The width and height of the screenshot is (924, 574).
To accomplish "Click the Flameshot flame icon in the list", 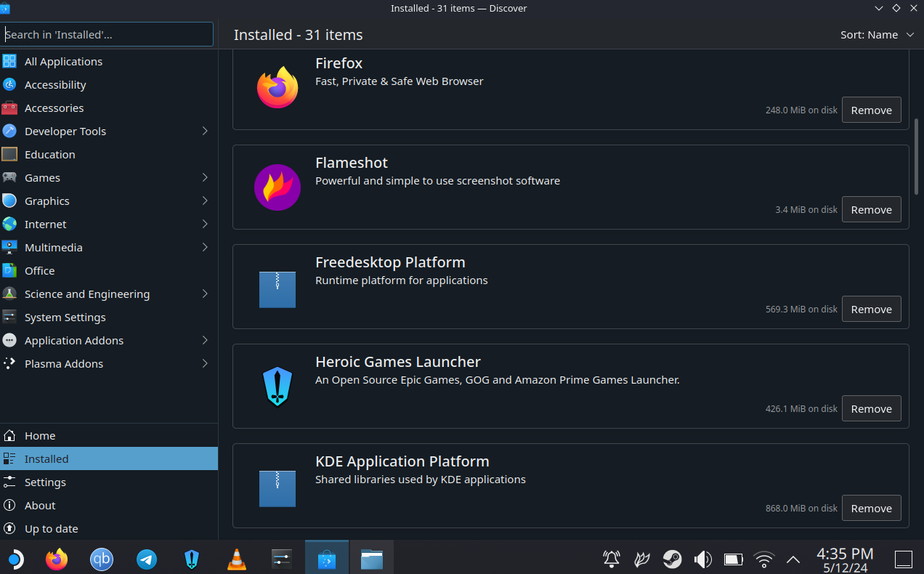I will (277, 187).
